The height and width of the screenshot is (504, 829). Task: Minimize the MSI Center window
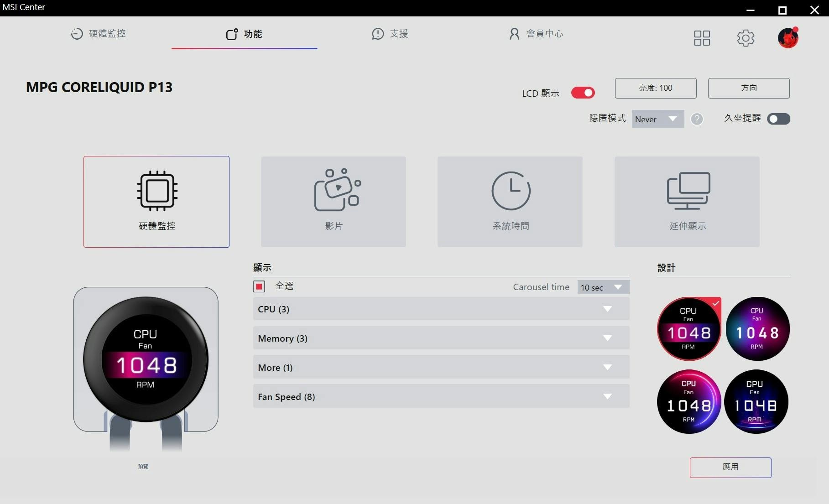[751, 10]
